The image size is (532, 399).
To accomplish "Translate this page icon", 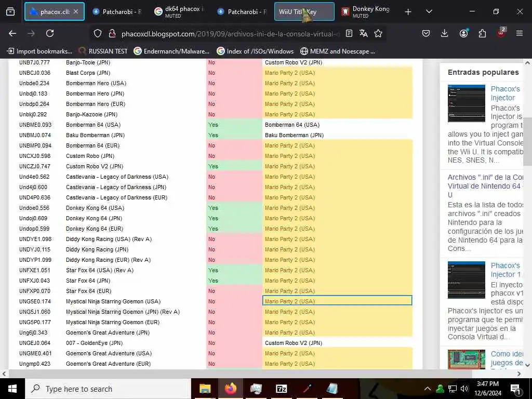I will pos(363,33).
